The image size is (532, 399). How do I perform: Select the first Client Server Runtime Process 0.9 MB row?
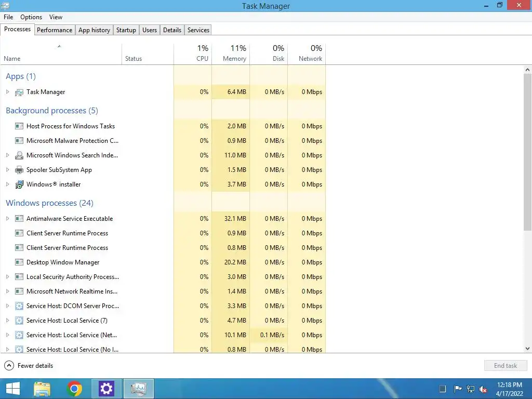pyautogui.click(x=163, y=233)
